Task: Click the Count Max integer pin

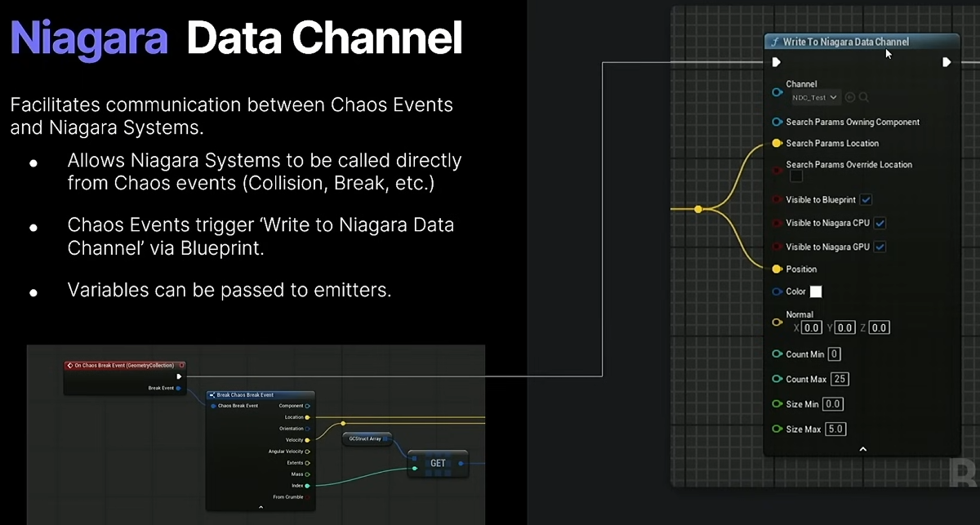Action: point(777,380)
